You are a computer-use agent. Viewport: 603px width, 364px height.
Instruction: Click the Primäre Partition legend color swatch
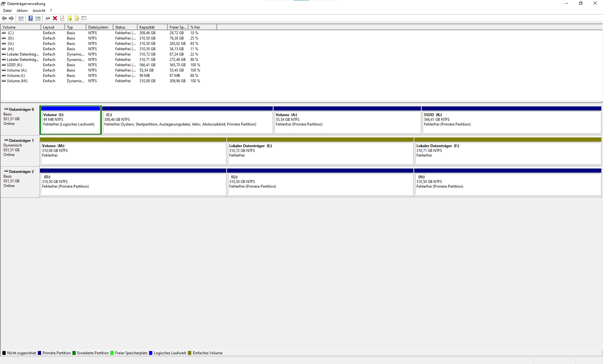coord(40,353)
